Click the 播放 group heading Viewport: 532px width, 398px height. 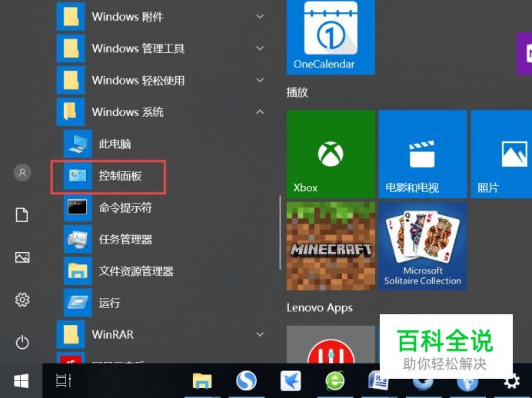[298, 92]
